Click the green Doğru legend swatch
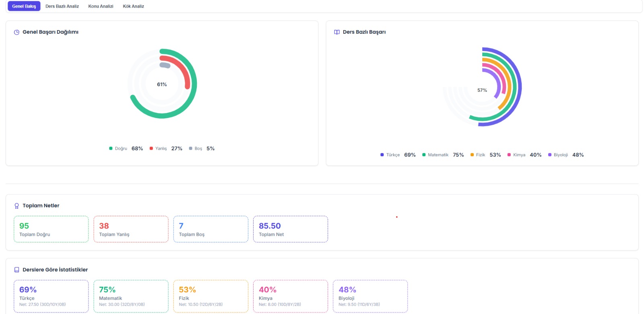The height and width of the screenshot is (314, 644). [111, 149]
